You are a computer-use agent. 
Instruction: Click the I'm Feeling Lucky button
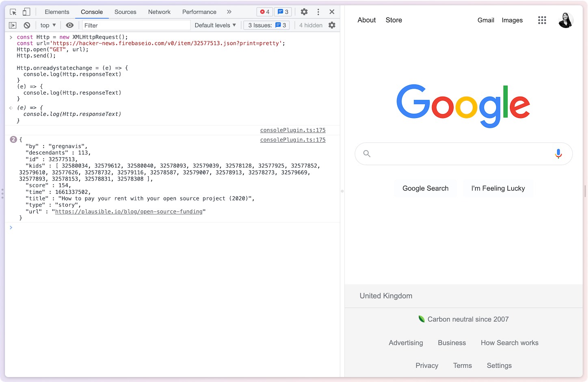498,188
